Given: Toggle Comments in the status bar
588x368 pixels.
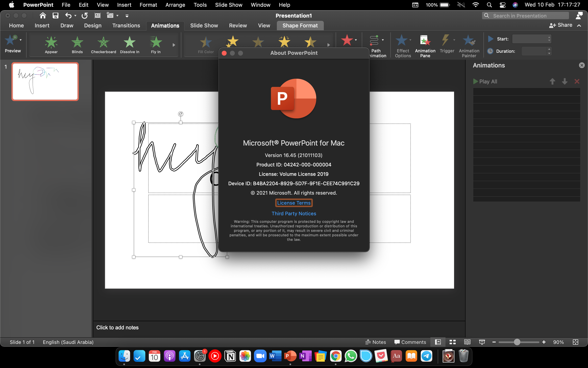Looking at the screenshot, I should coord(410,342).
